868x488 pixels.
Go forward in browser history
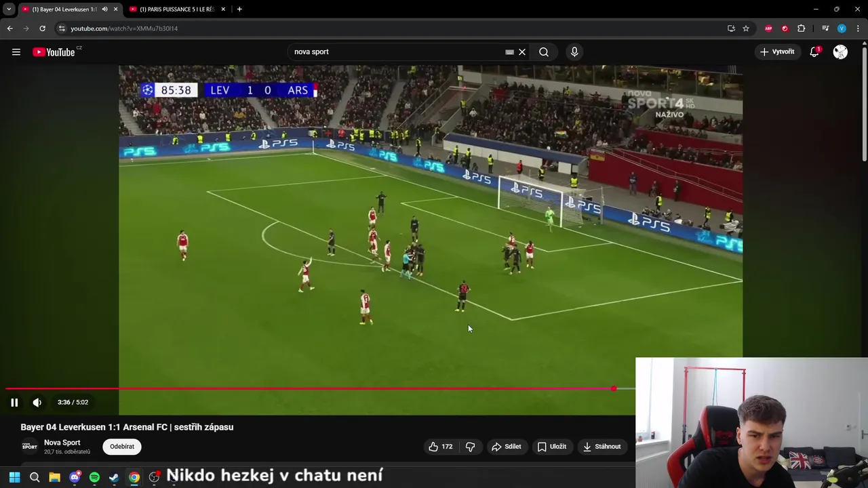coord(26,28)
